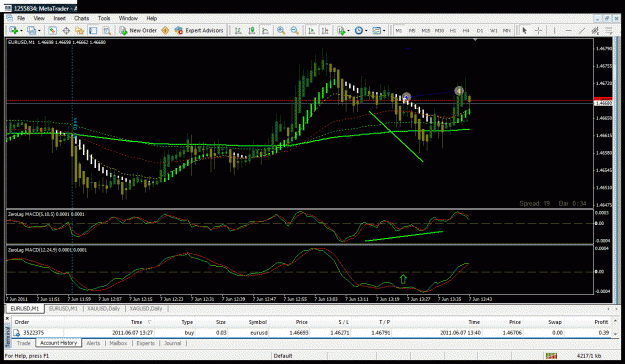Switch to H1 timeframe

click(453, 30)
